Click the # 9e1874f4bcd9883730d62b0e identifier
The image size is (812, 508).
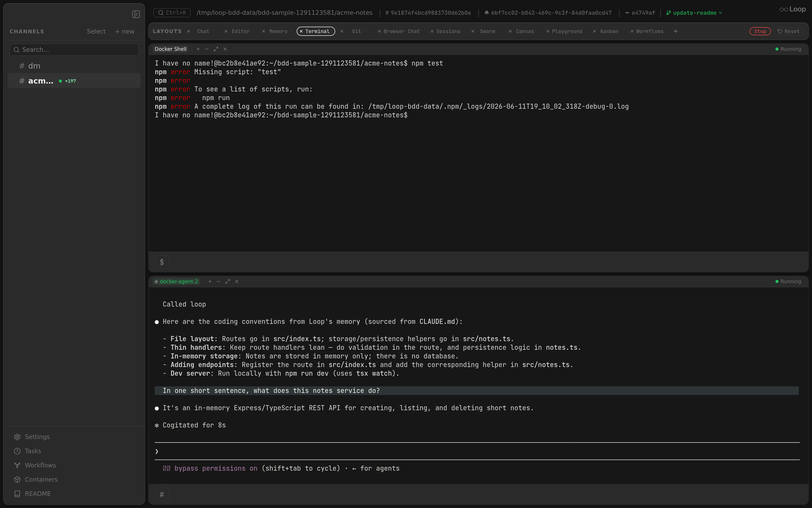point(428,13)
